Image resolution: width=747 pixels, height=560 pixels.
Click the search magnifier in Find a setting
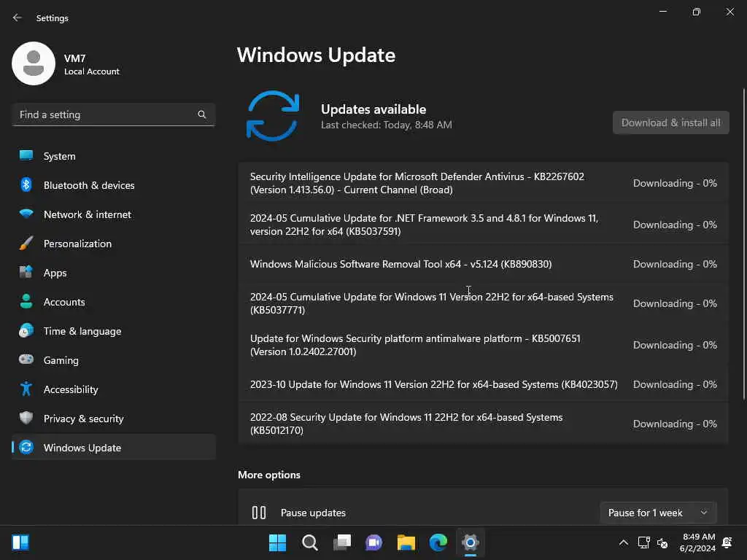202,114
